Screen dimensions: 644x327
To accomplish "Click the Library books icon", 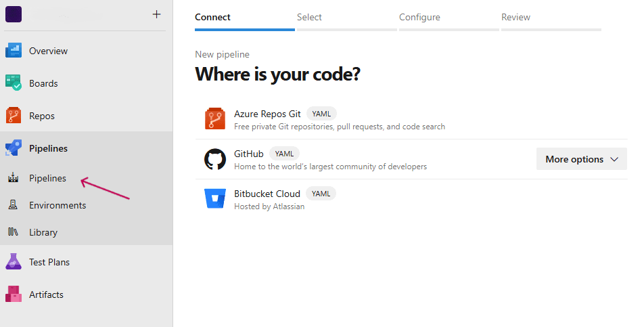I will (13, 232).
